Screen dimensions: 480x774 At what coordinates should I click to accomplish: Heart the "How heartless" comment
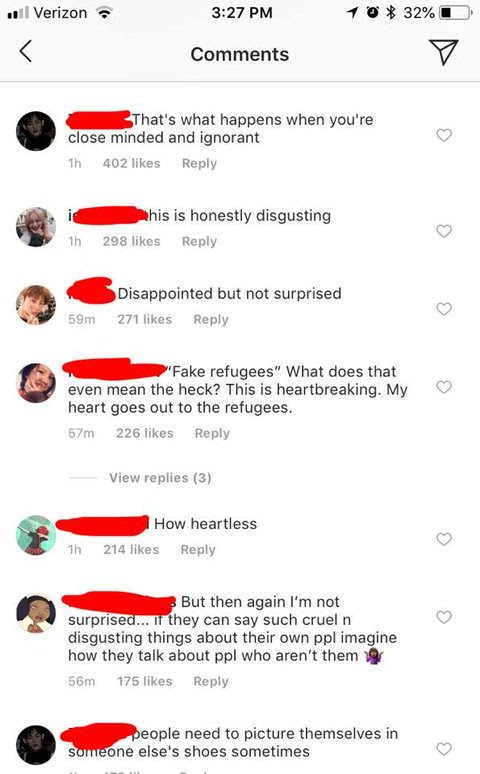click(x=444, y=539)
